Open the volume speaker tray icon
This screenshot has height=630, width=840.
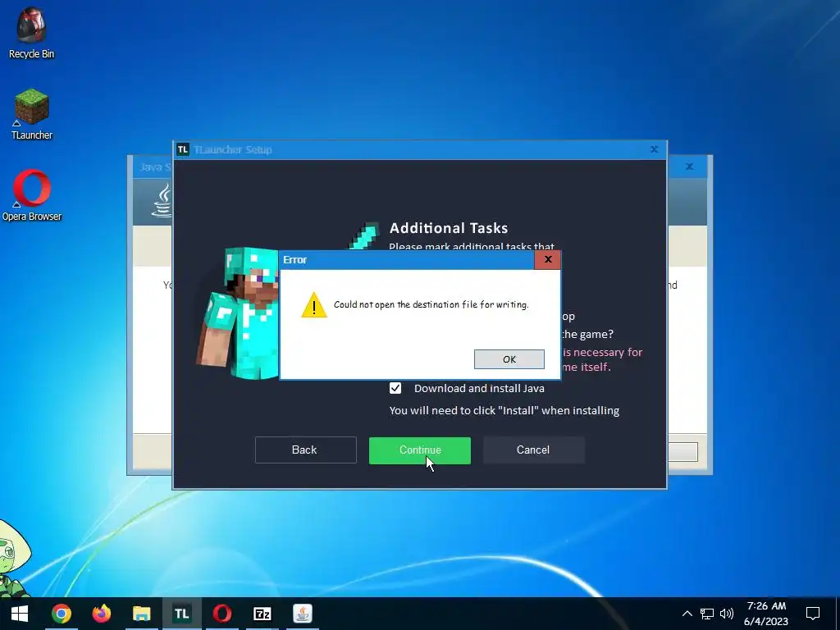coord(727,614)
